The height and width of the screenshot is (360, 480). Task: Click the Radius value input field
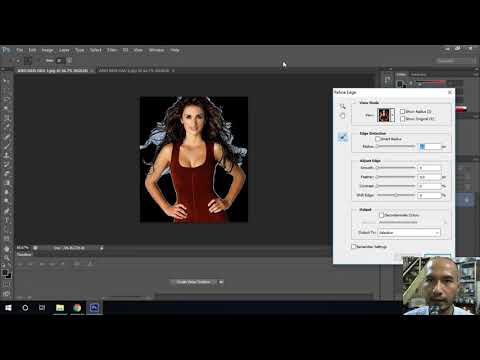(x=429, y=147)
